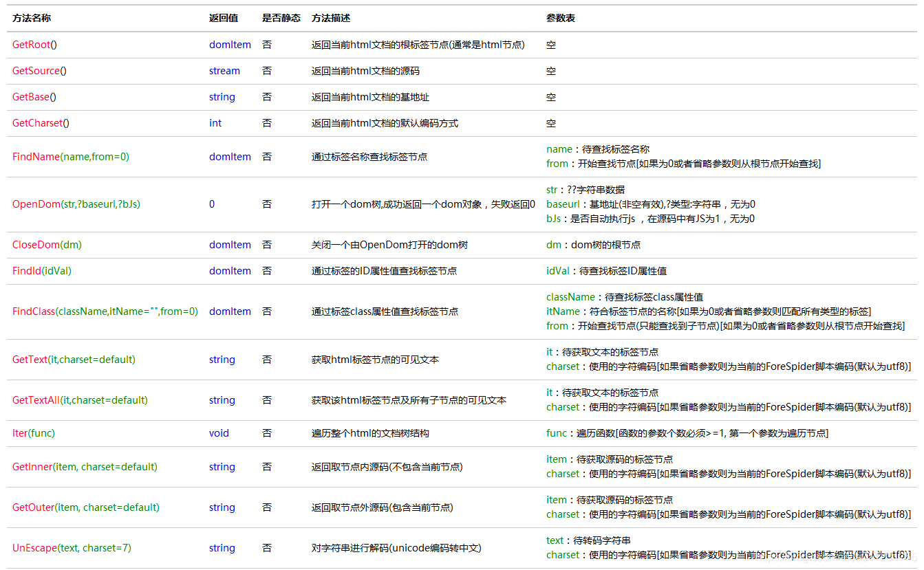This screenshot has width=924, height=570.
Task: Click string return value of UnEscape
Action: tap(222, 548)
